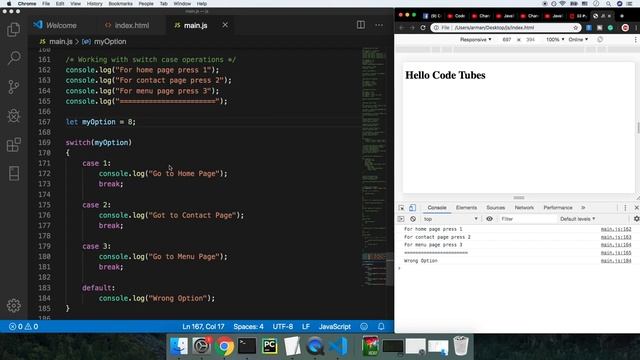
Task: Open the Network tab in DevTools
Action: tap(524, 208)
